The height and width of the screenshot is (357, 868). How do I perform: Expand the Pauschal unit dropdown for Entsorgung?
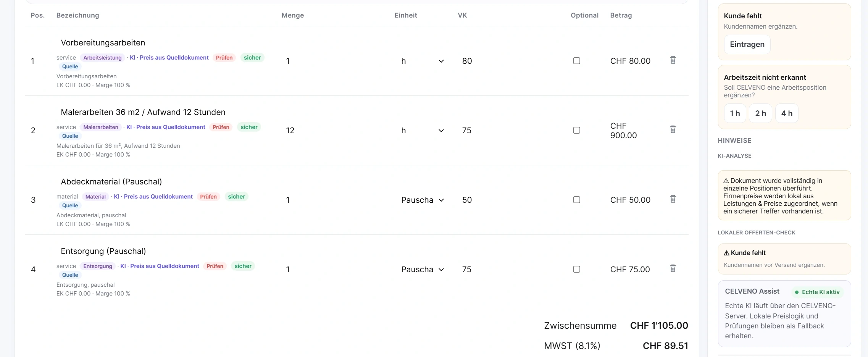pyautogui.click(x=423, y=270)
